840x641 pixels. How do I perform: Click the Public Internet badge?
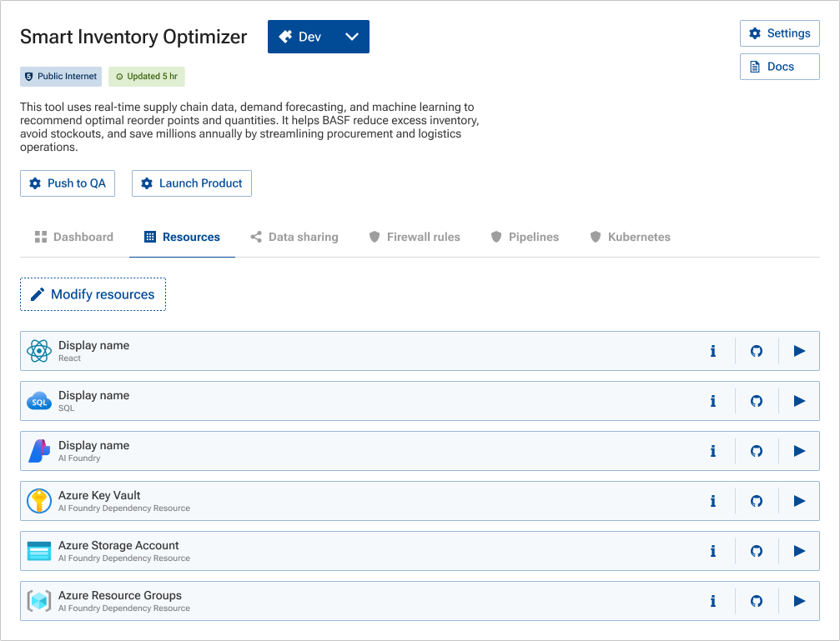pos(61,77)
